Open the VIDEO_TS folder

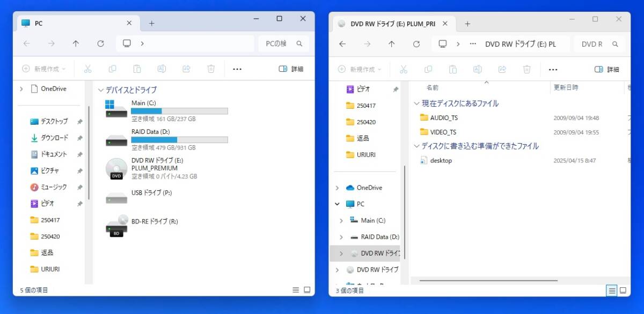click(438, 132)
